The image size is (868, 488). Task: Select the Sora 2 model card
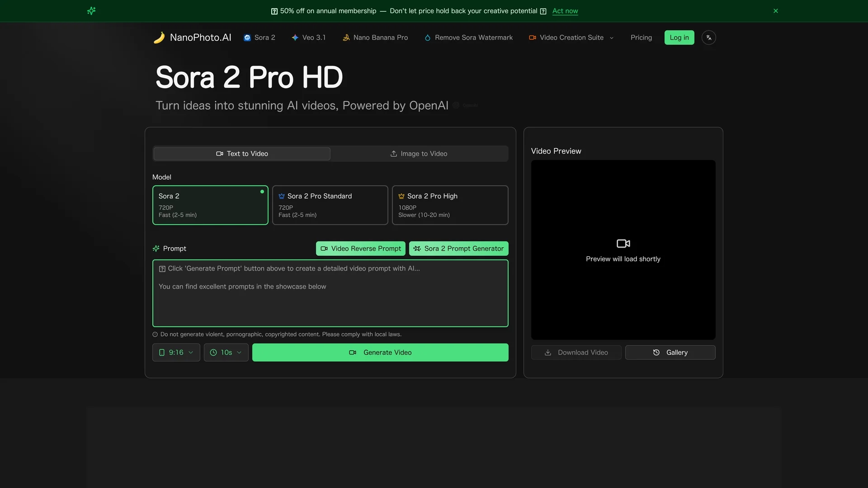coord(210,205)
